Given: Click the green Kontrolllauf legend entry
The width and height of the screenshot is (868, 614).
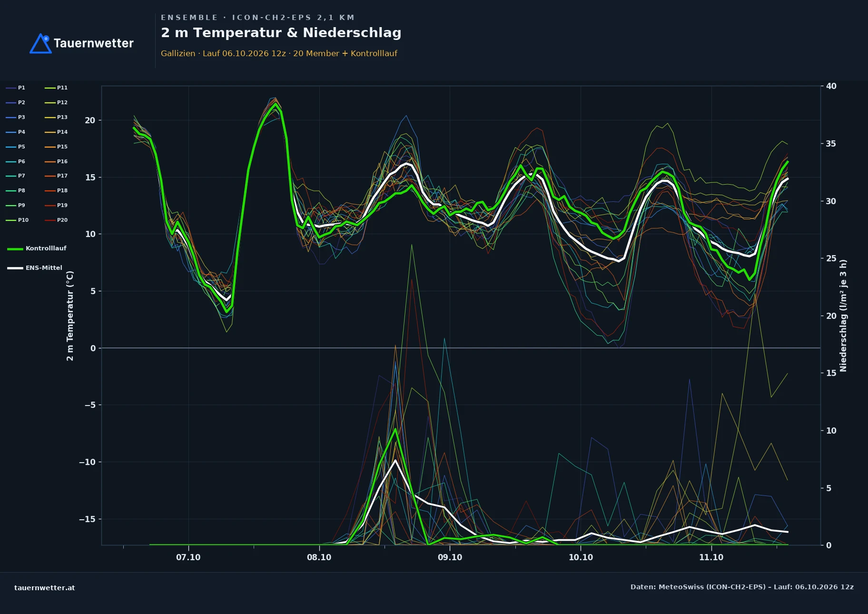Looking at the screenshot, I should click(37, 248).
